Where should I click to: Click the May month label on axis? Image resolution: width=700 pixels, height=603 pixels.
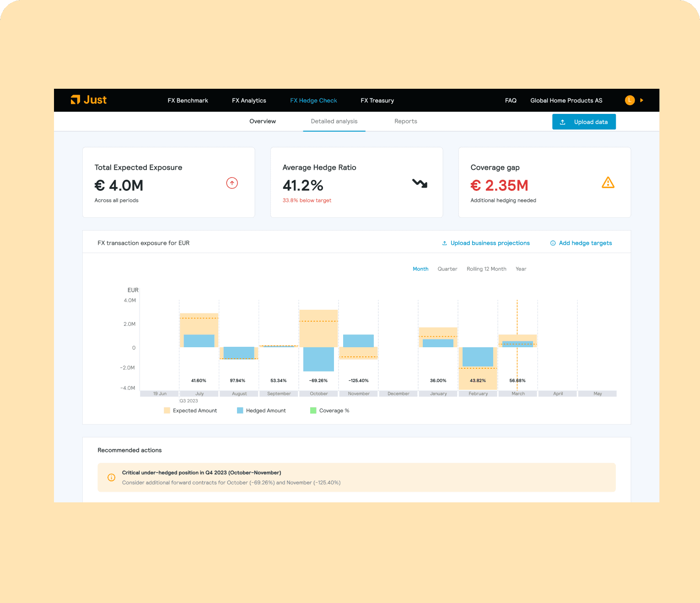click(598, 393)
